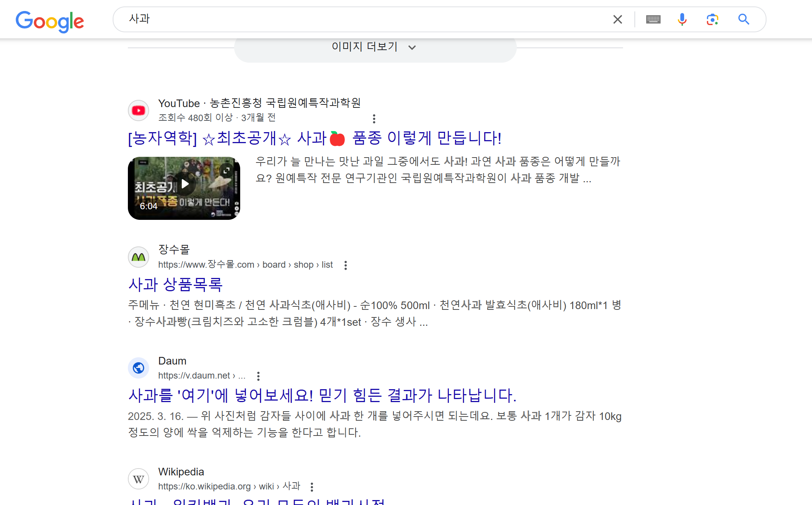The width and height of the screenshot is (812, 505).
Task: Click the Wikipedia site name
Action: [181, 472]
